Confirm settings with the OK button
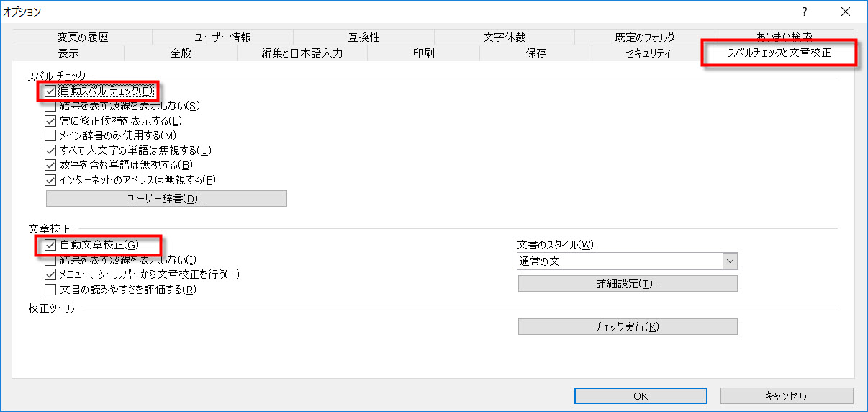868x412 pixels. [x=641, y=396]
